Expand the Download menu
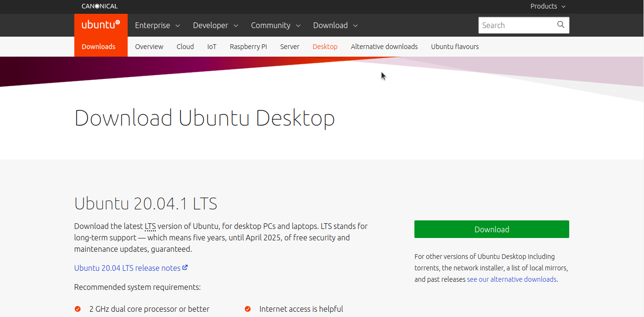The image size is (644, 317). (335, 25)
